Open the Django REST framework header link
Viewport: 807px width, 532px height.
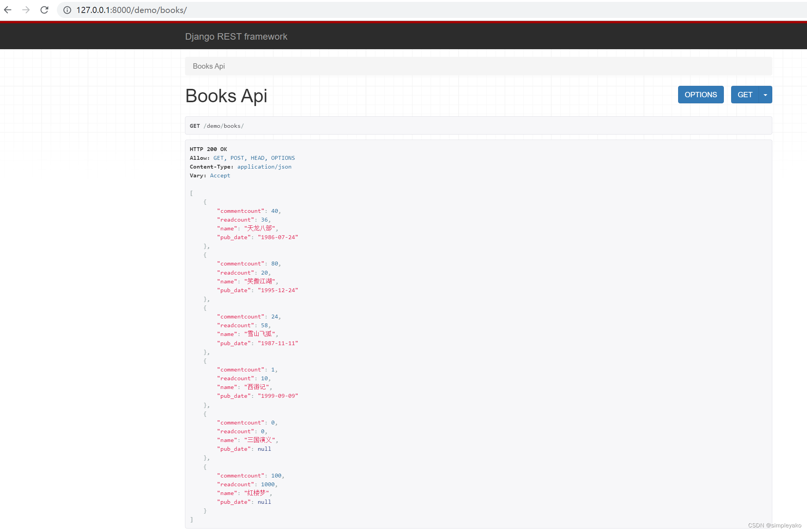coord(236,36)
